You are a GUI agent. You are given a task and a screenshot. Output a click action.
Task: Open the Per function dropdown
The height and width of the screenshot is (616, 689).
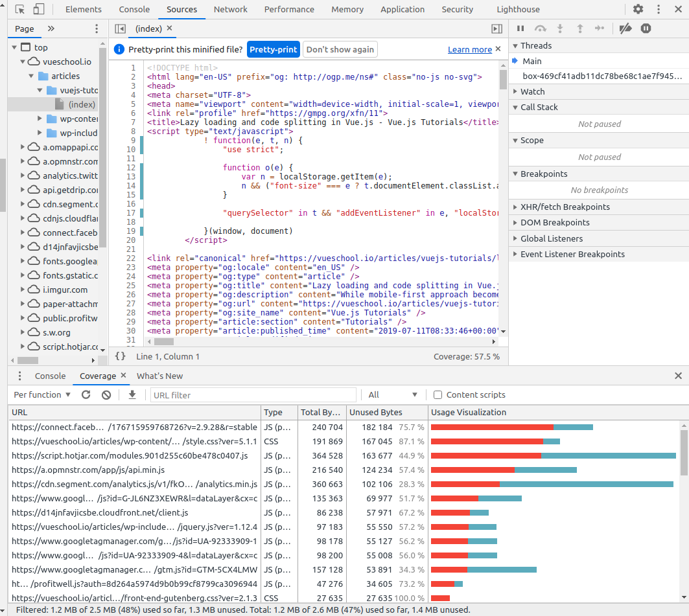[42, 394]
